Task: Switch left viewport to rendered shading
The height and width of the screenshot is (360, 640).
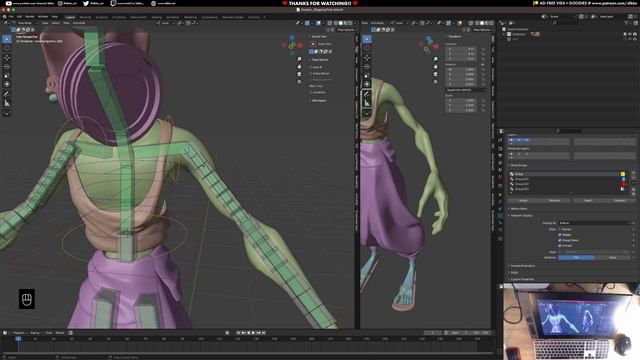Action: click(x=351, y=23)
